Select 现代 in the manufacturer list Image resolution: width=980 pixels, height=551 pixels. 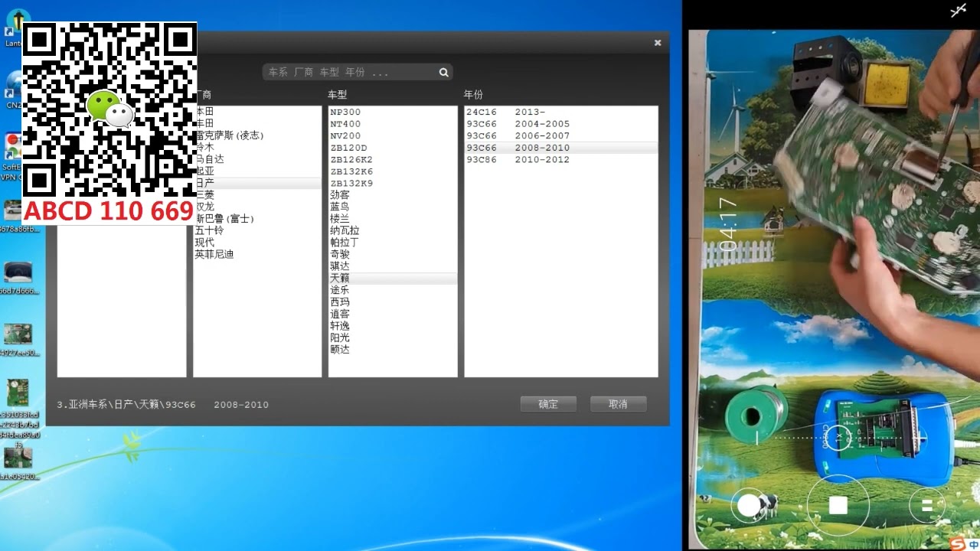tap(257, 243)
